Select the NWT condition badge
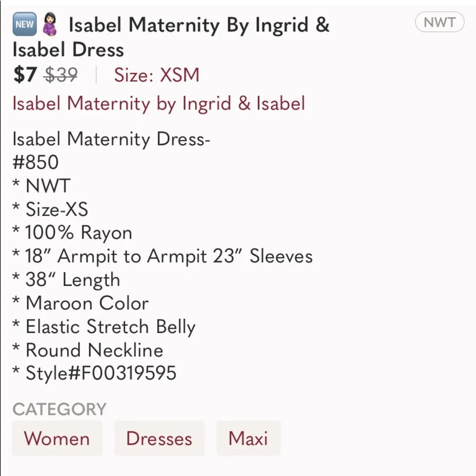The height and width of the screenshot is (476, 476). (x=439, y=22)
